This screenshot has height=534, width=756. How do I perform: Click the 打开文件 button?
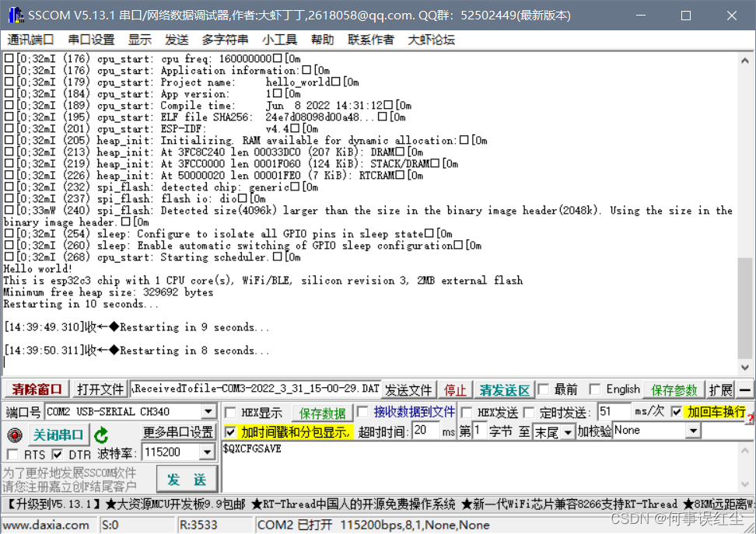(100, 389)
